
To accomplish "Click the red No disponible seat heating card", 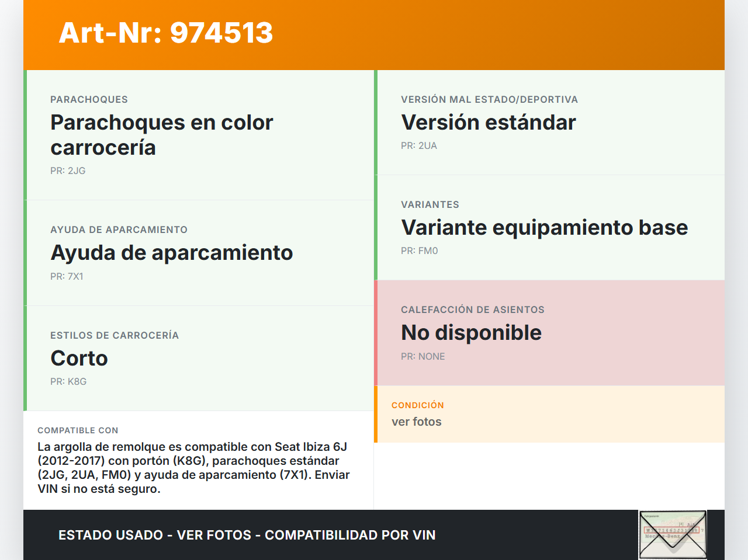I will click(x=549, y=333).
